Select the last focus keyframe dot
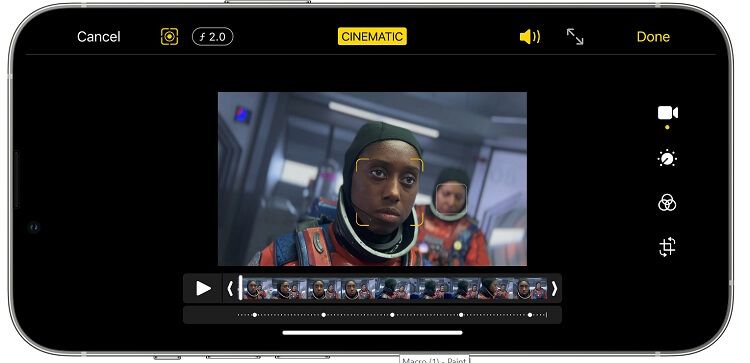The height and width of the screenshot is (363, 750). point(529,315)
